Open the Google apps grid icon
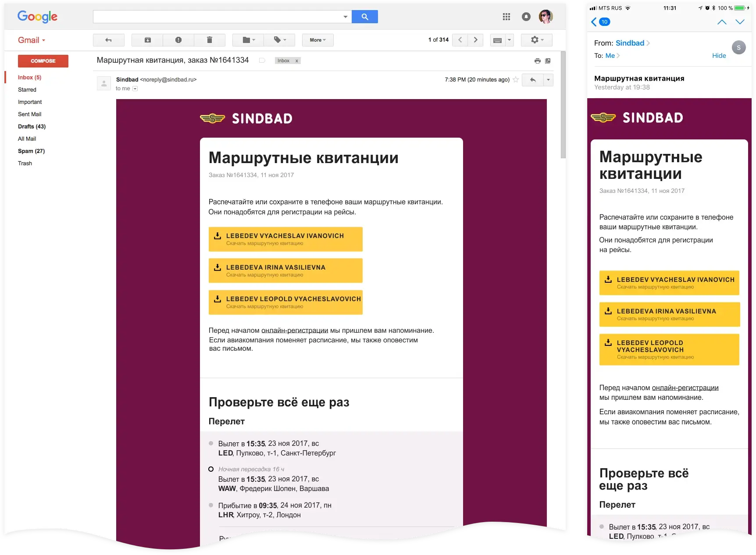 pos(506,17)
